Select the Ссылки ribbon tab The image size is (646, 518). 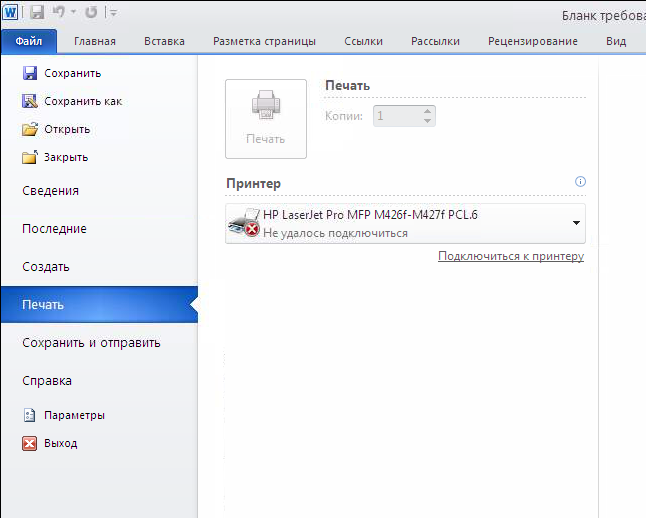pos(363,41)
